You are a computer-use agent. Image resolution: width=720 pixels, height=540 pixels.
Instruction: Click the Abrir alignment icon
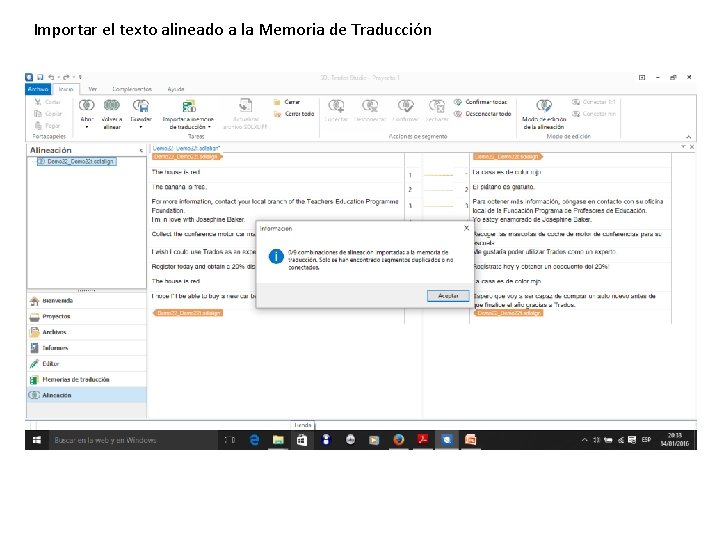point(86,106)
